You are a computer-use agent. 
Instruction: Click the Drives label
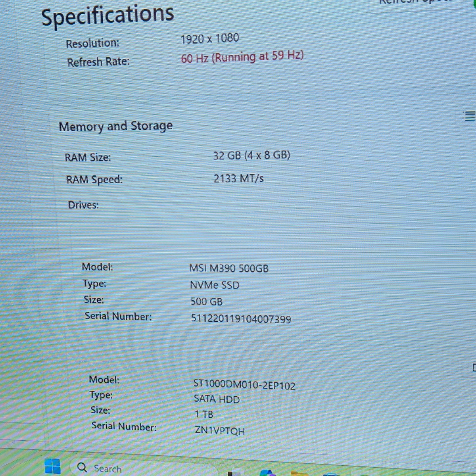pyautogui.click(x=83, y=205)
